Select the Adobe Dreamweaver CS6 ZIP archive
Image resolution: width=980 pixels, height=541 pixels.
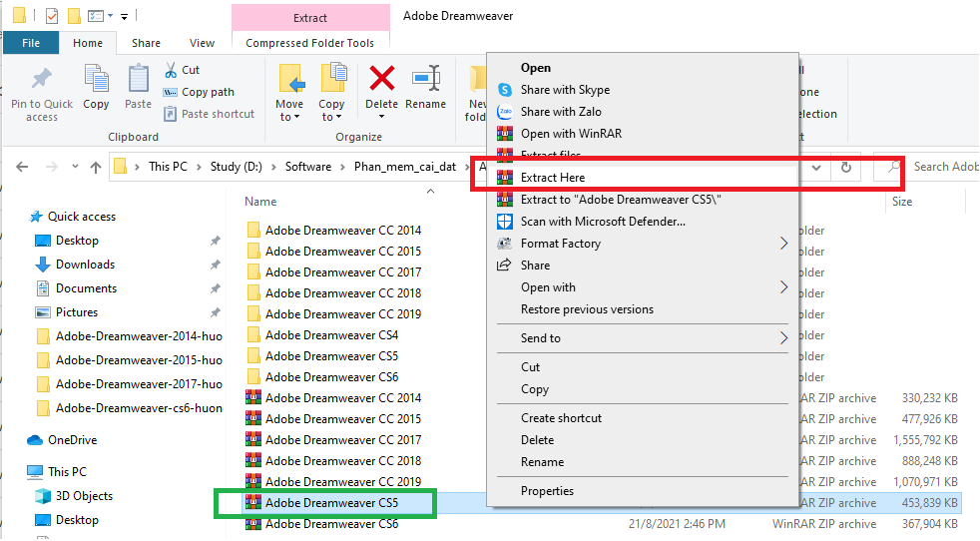331,524
